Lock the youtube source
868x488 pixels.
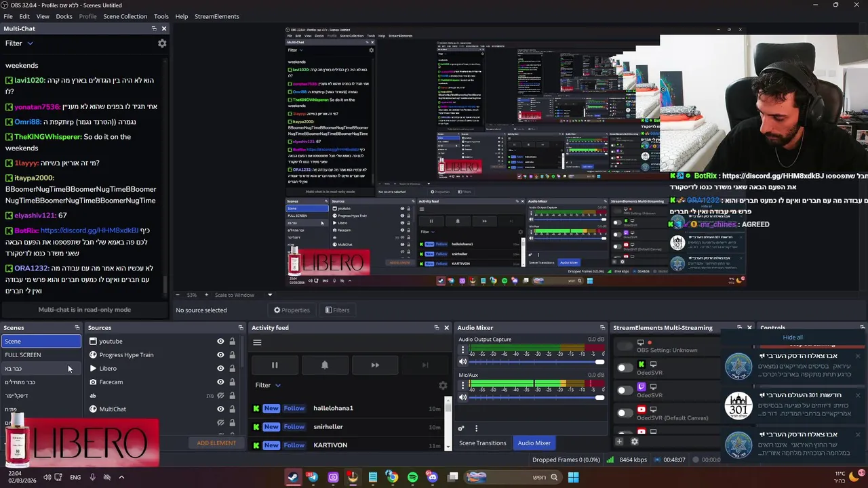point(232,341)
